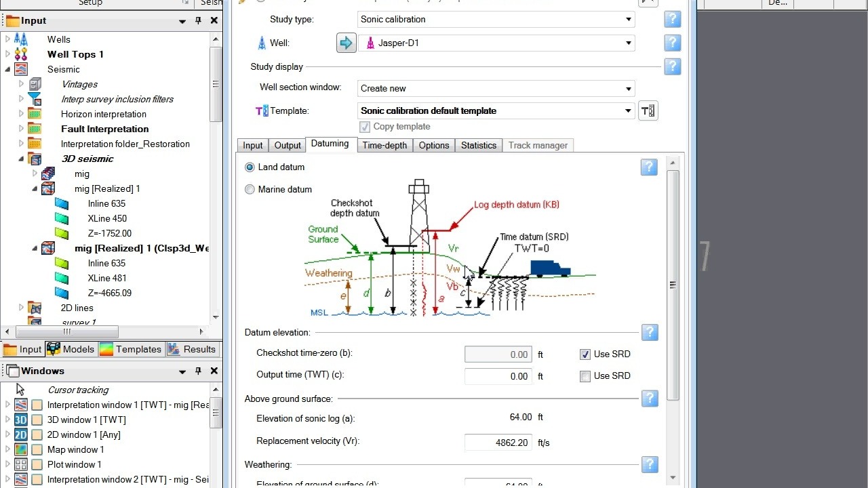Click the 3D seismic survey icon
868x488 pixels.
point(35,159)
